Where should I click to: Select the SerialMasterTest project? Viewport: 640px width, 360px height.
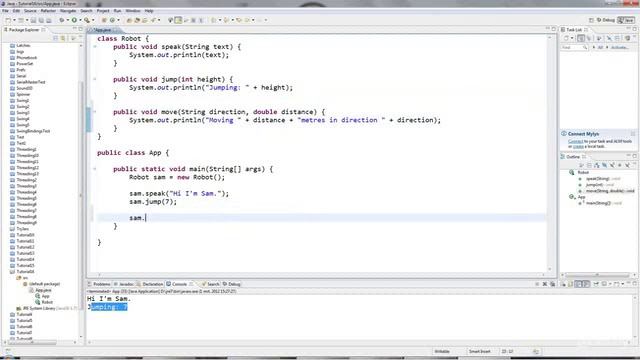[31, 82]
